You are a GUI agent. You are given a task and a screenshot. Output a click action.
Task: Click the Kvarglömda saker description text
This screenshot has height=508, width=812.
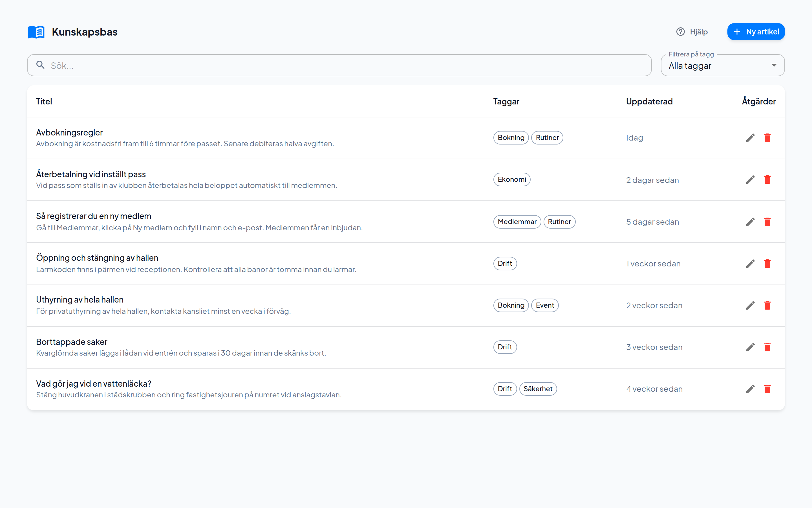point(181,353)
